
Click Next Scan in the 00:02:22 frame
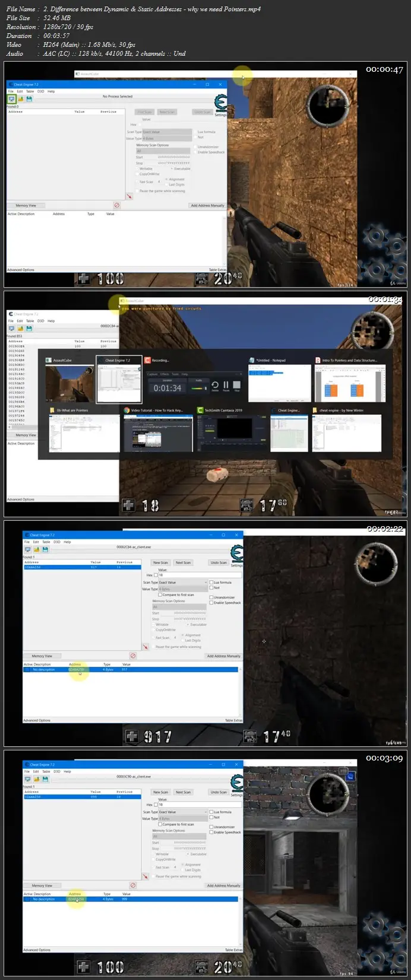pos(183,562)
